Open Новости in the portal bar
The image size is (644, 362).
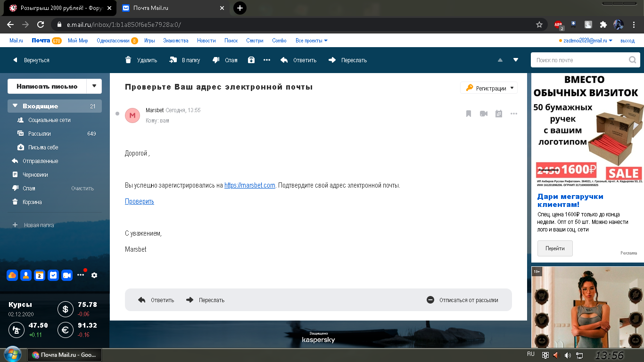[x=206, y=41]
